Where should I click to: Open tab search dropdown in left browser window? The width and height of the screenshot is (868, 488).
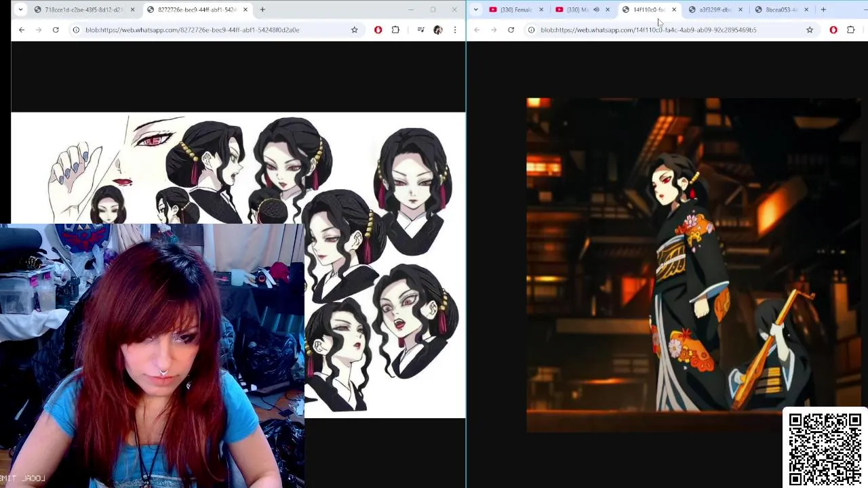pos(20,9)
